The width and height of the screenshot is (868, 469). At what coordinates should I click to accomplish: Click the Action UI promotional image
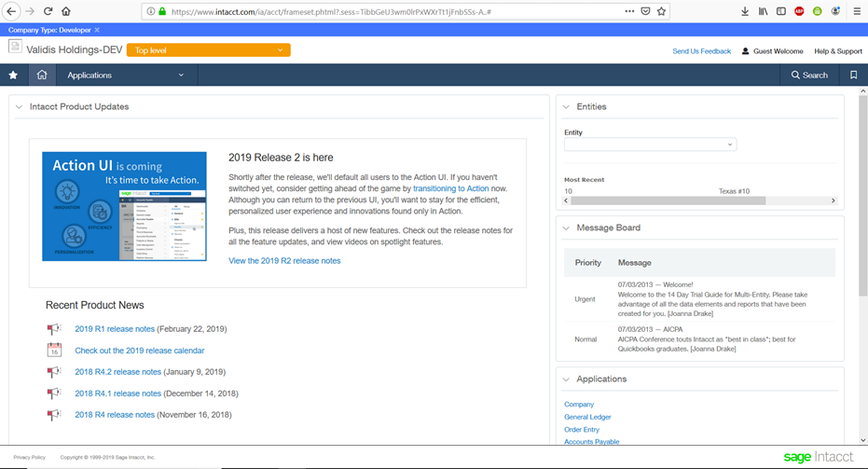click(x=124, y=206)
